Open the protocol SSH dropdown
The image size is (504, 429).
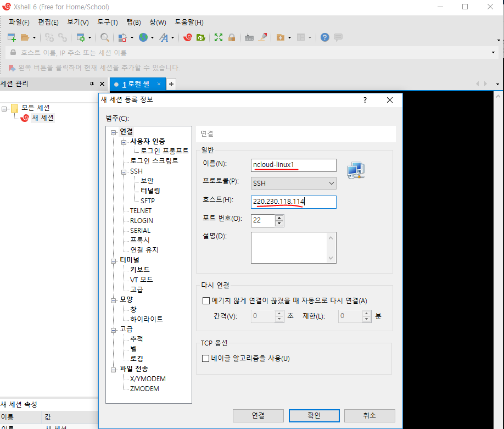pyautogui.click(x=294, y=183)
